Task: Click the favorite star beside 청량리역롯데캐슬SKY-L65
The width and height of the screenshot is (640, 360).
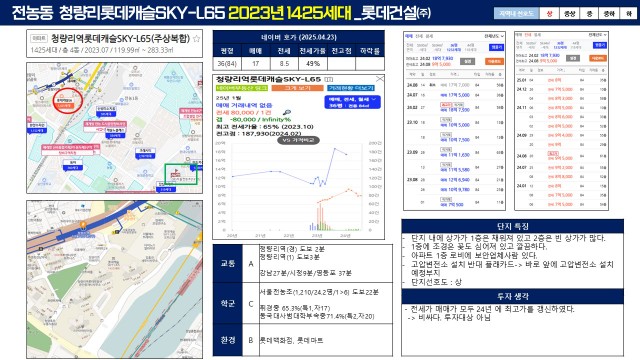Action: (x=196, y=39)
